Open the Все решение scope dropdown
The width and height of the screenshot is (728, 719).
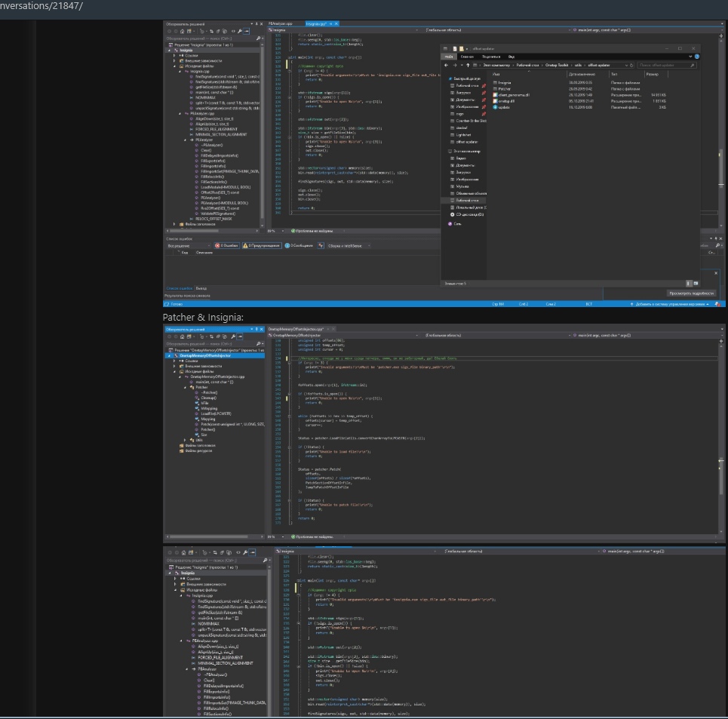coord(189,245)
